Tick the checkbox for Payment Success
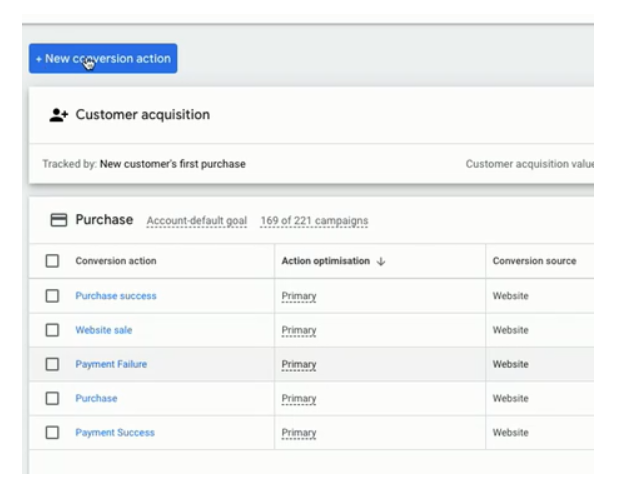The image size is (618, 485). pos(52,433)
